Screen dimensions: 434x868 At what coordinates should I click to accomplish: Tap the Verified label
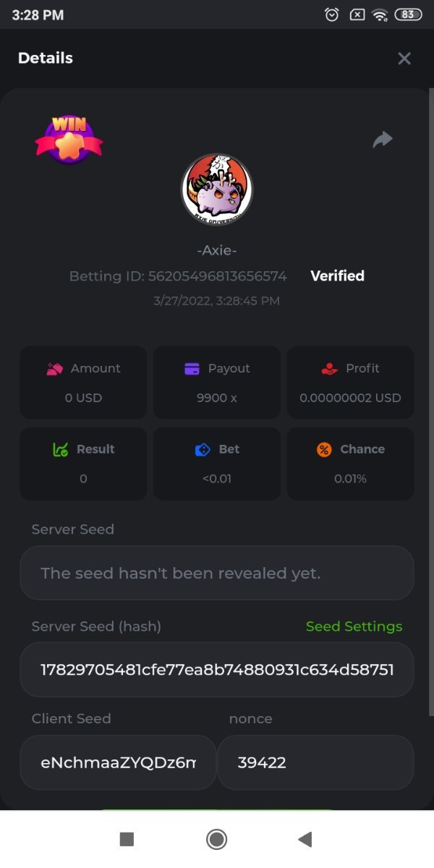[337, 276]
